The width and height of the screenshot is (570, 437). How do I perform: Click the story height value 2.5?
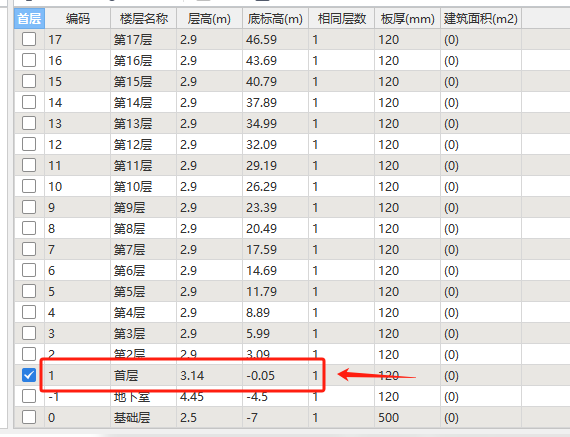pyautogui.click(x=188, y=418)
